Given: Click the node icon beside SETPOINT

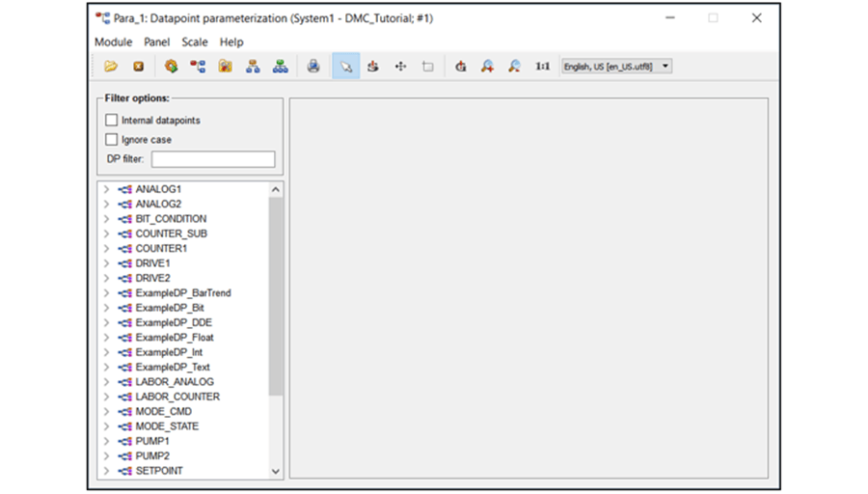Looking at the screenshot, I should [125, 471].
